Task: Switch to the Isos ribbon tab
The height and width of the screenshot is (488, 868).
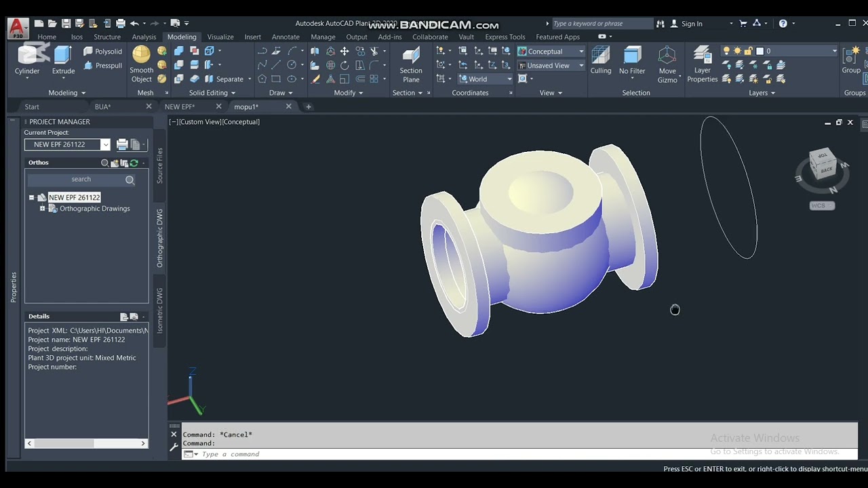Action: (x=77, y=37)
